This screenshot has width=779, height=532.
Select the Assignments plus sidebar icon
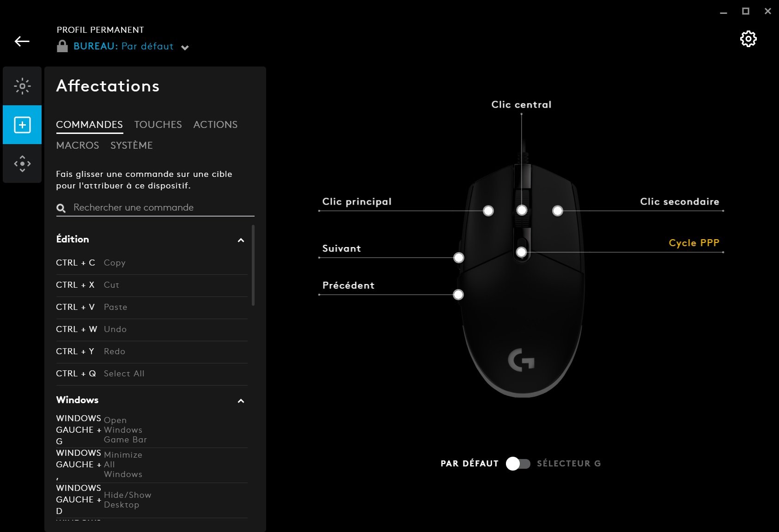22,125
